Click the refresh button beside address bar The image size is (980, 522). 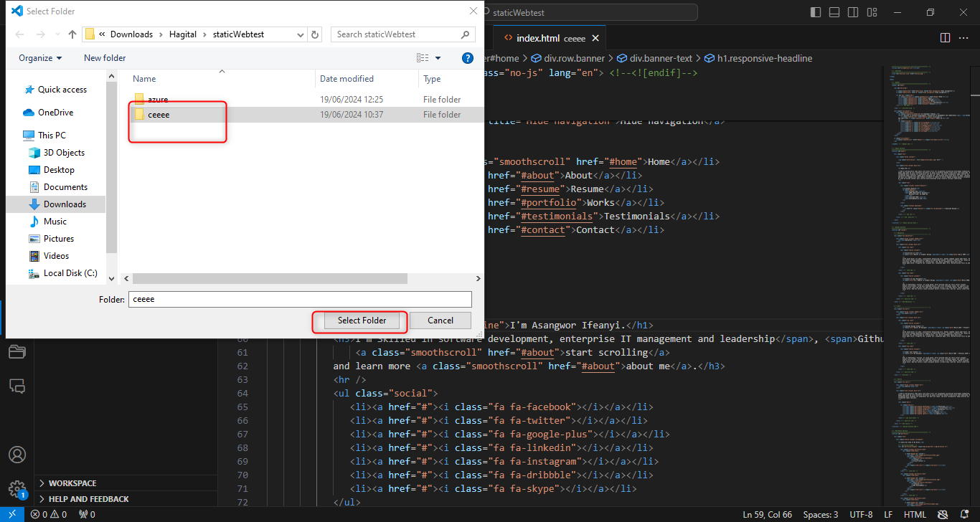316,34
